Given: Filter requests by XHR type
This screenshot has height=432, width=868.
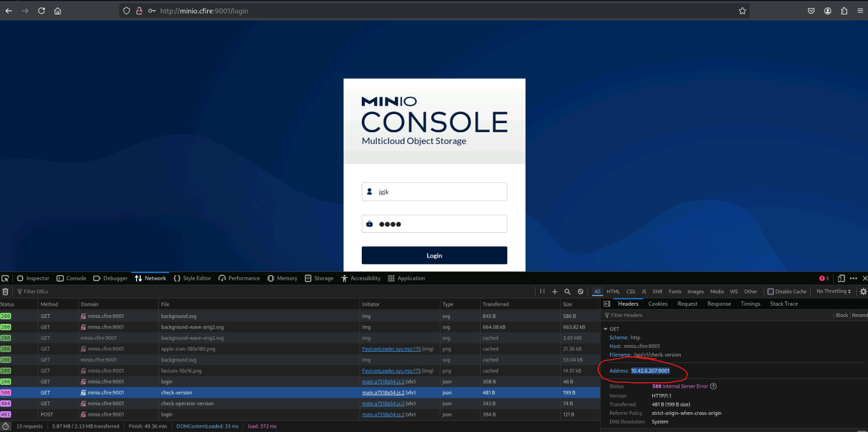Looking at the screenshot, I should [657, 292].
